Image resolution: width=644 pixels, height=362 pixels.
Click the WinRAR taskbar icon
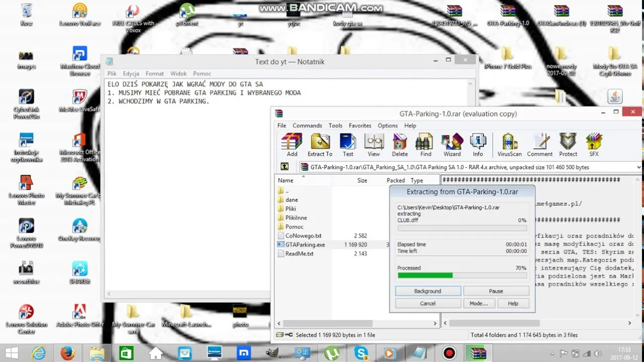pyautogui.click(x=478, y=353)
